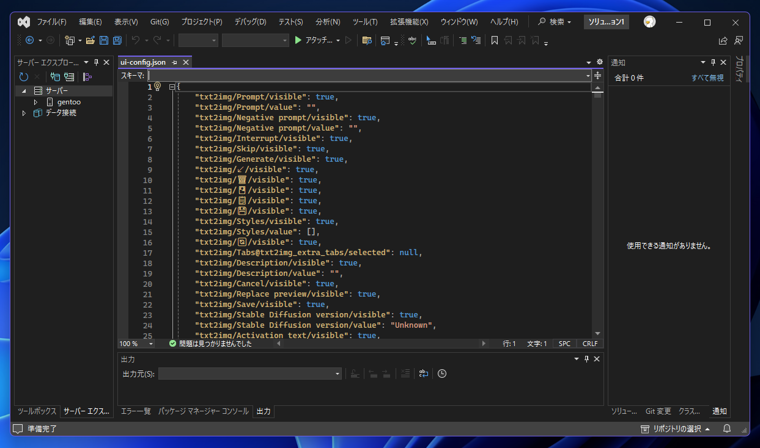Click the bookmark toggle icon in toolbar

(494, 41)
